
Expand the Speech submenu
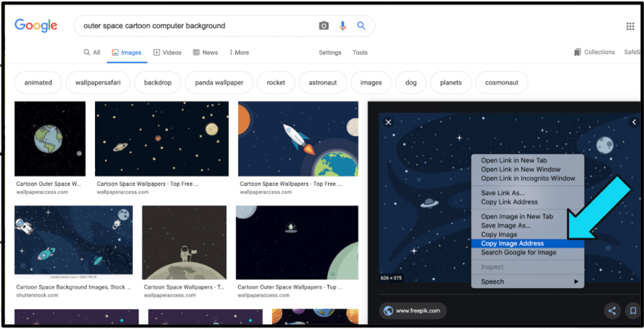528,282
